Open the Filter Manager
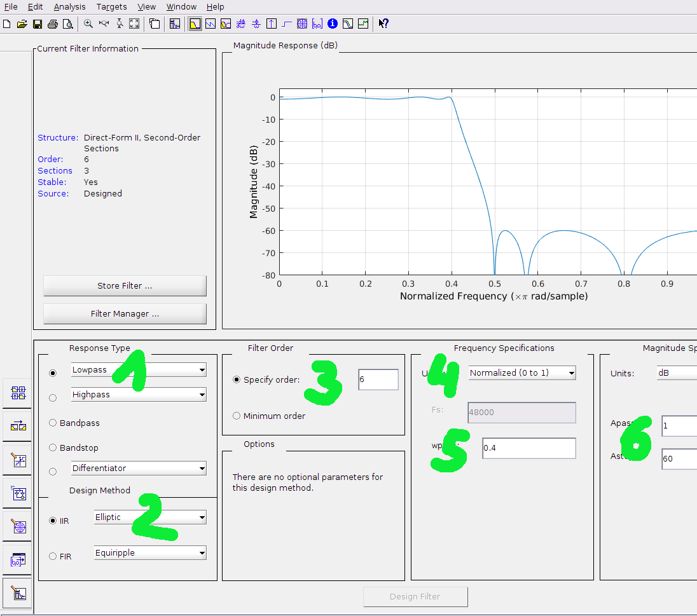 point(125,314)
